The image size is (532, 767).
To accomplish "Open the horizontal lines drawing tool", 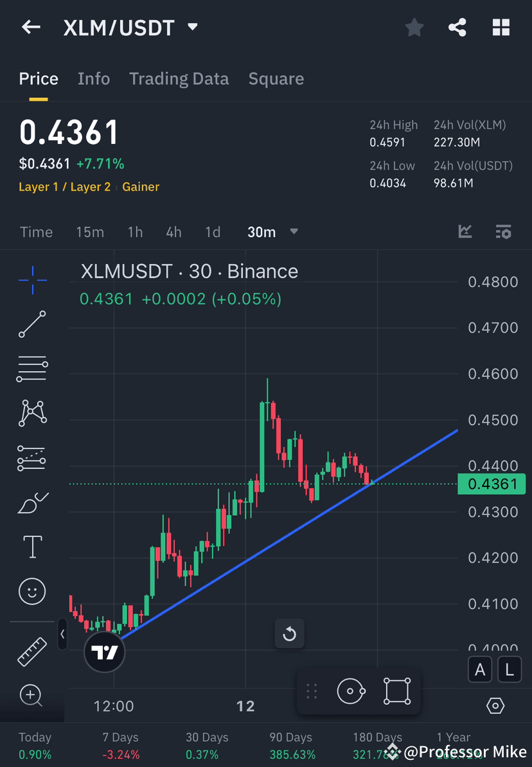I will tap(32, 368).
